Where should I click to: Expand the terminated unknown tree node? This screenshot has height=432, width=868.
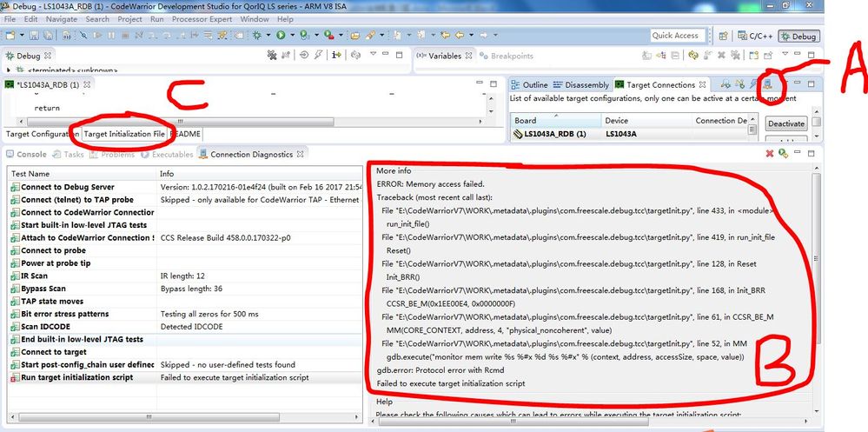point(9,70)
